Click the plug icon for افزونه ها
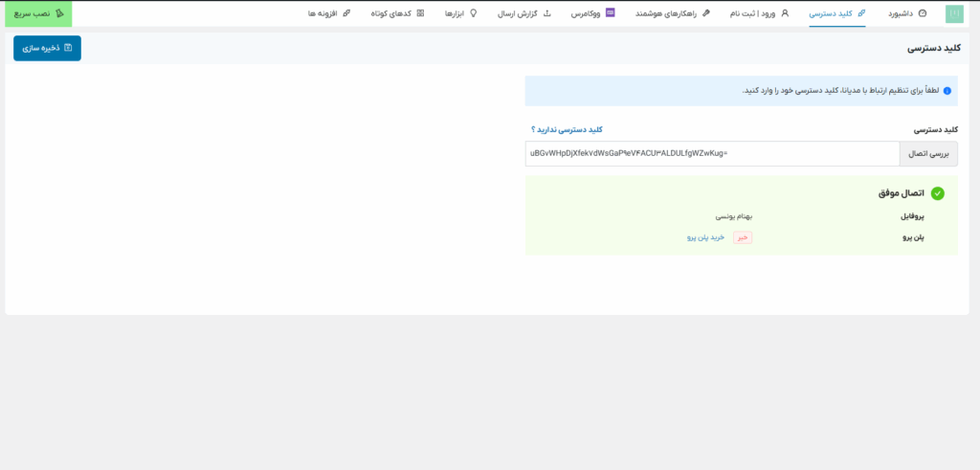980x470 pixels. pyautogui.click(x=345, y=13)
